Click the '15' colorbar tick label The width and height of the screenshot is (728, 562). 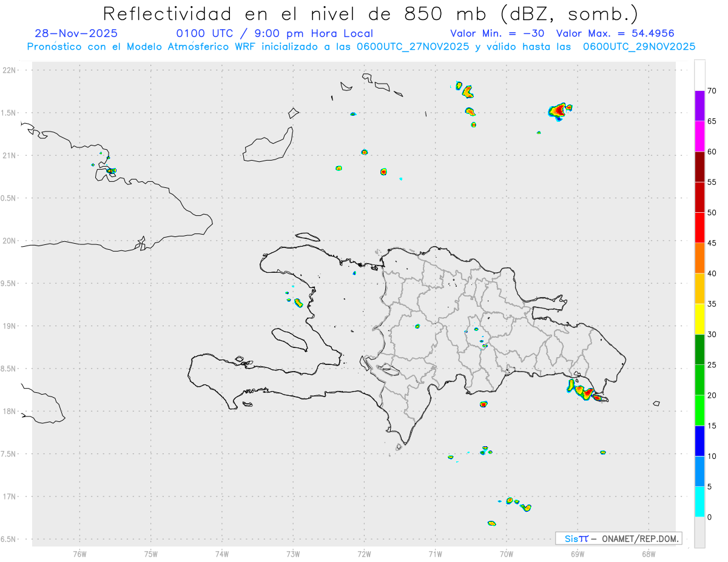coord(712,426)
